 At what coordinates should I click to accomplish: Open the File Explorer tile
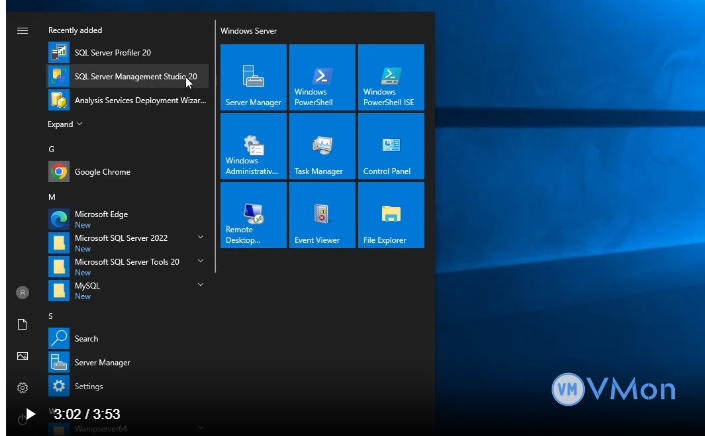point(391,215)
